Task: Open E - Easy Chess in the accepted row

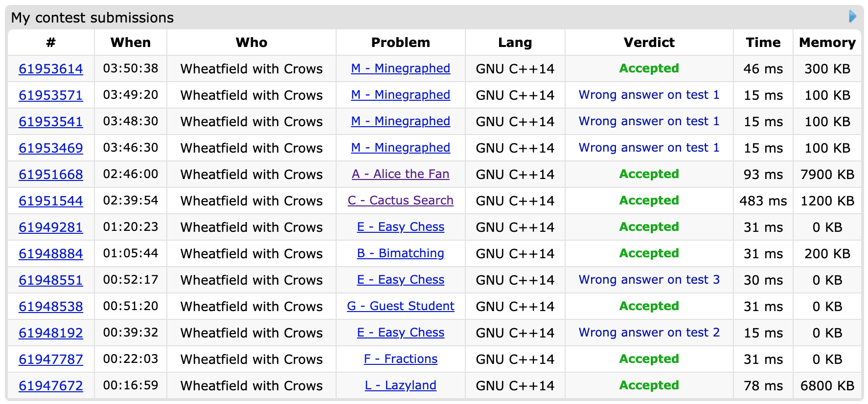Action: [400, 227]
